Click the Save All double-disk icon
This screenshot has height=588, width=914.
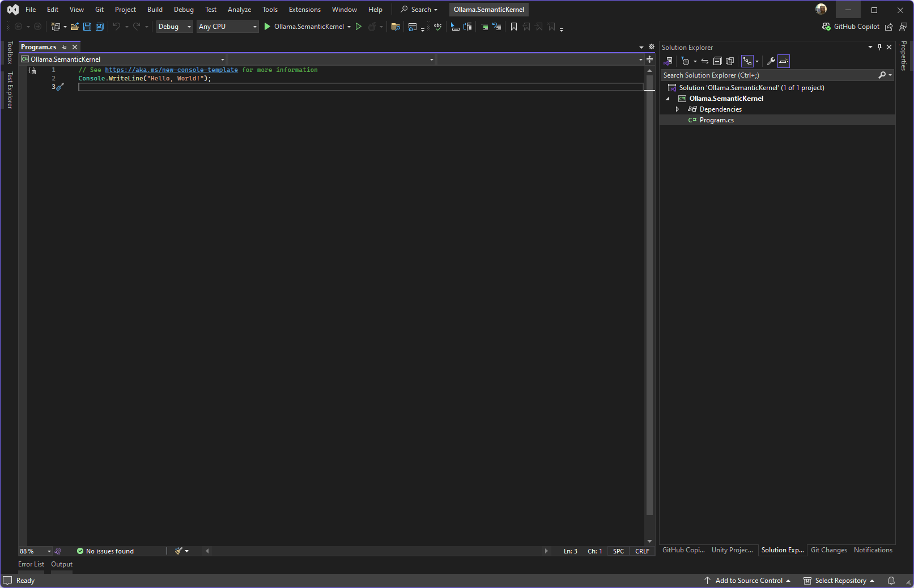click(x=100, y=27)
